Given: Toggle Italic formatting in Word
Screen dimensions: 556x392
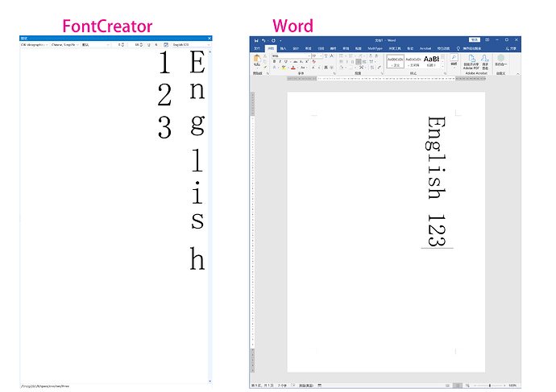Looking at the screenshot, I should point(280,62).
